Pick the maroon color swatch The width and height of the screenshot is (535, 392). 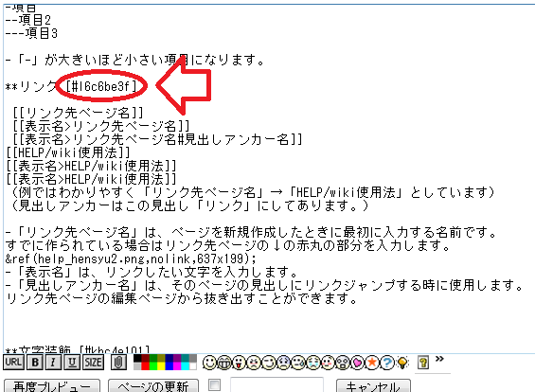coord(146,358)
